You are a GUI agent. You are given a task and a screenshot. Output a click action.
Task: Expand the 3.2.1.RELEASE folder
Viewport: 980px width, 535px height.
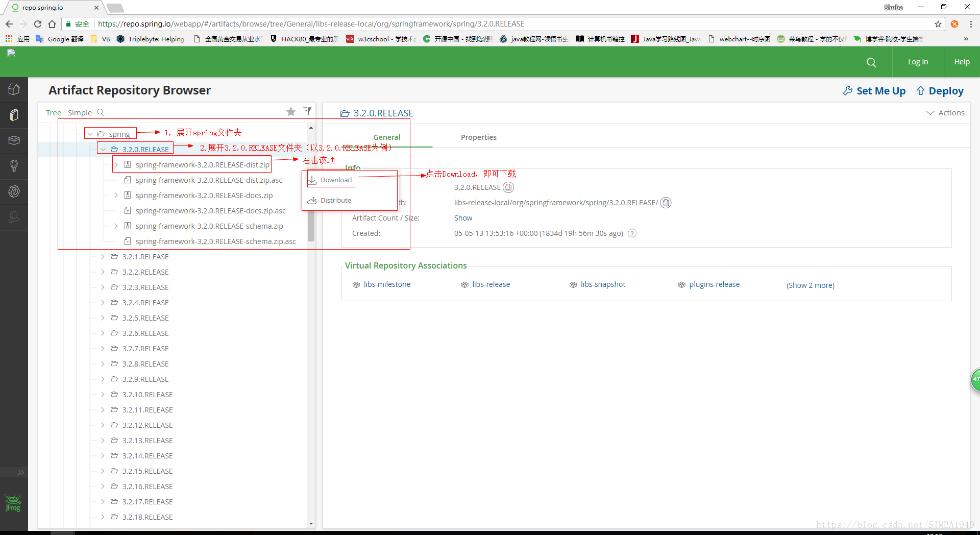(103, 256)
